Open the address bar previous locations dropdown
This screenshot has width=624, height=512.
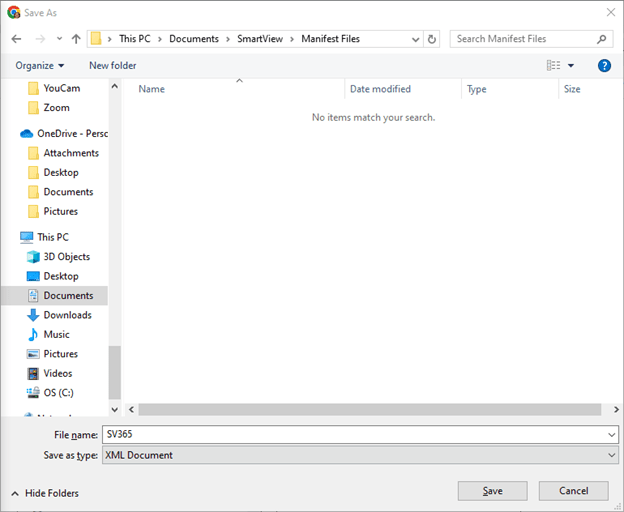pos(415,39)
